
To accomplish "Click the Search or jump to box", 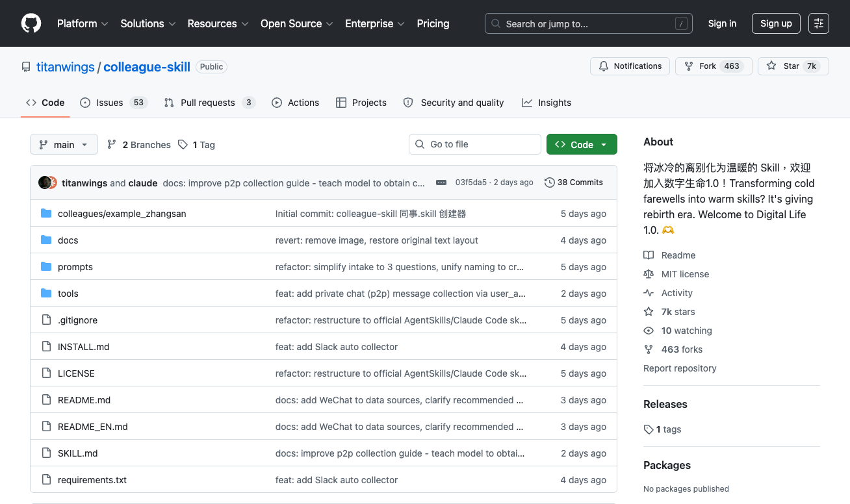I will tap(589, 23).
